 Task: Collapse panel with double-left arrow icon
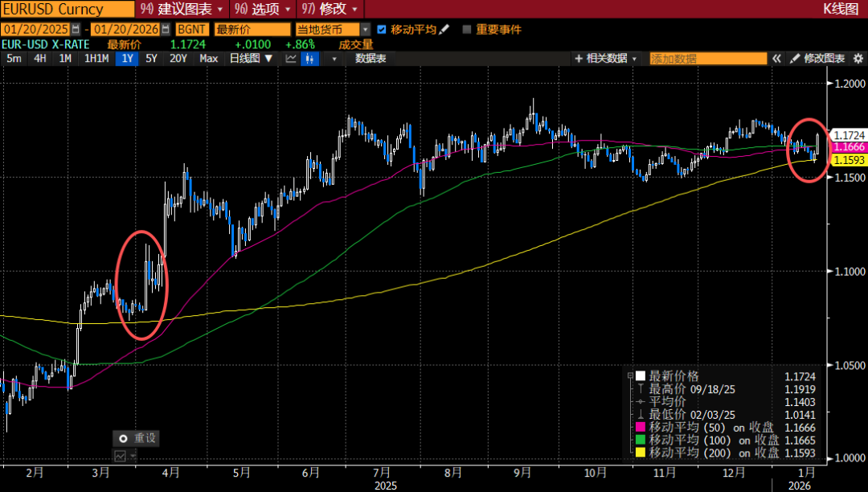(x=777, y=59)
